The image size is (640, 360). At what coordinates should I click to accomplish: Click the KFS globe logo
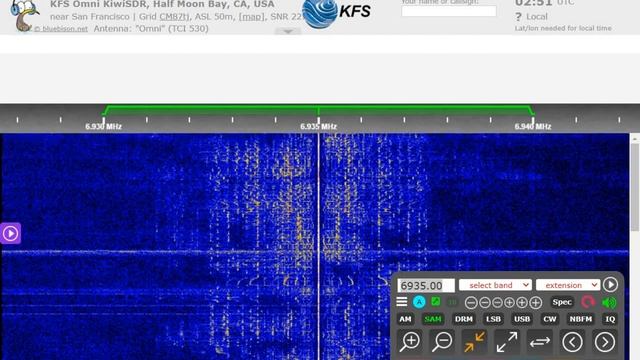(x=320, y=14)
